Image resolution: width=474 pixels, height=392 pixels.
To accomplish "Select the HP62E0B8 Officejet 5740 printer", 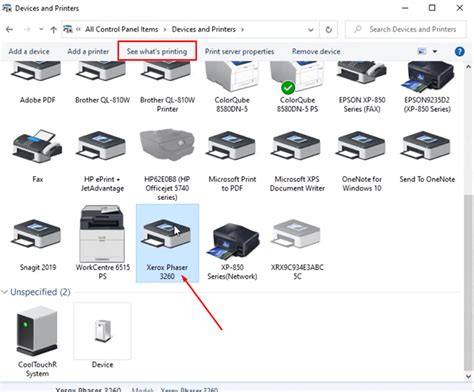I will pyautogui.click(x=167, y=145).
